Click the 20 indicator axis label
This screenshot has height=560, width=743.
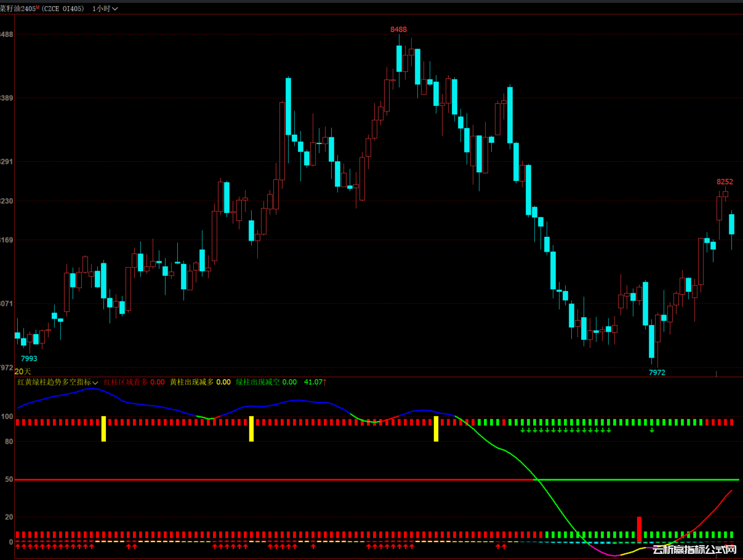(x=9, y=517)
